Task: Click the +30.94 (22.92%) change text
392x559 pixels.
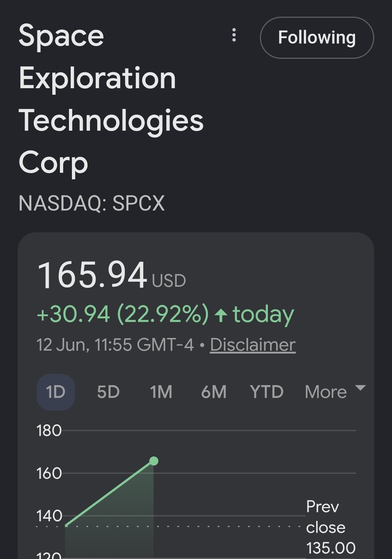Action: [123, 315]
